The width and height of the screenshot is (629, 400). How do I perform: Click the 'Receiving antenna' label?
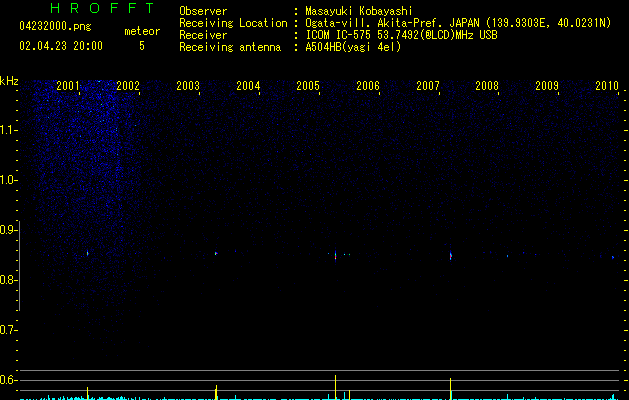click(x=230, y=47)
